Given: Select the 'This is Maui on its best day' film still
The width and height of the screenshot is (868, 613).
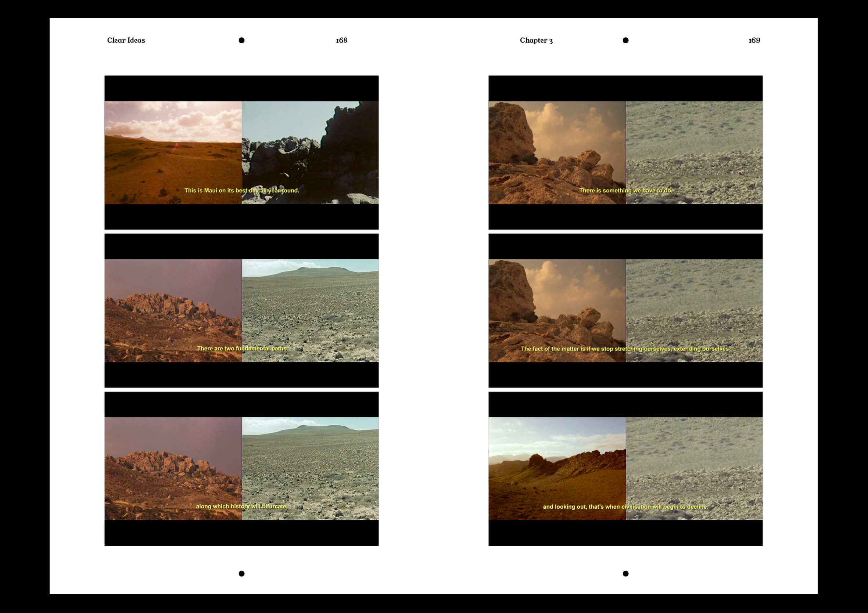Looking at the screenshot, I should coord(241,152).
